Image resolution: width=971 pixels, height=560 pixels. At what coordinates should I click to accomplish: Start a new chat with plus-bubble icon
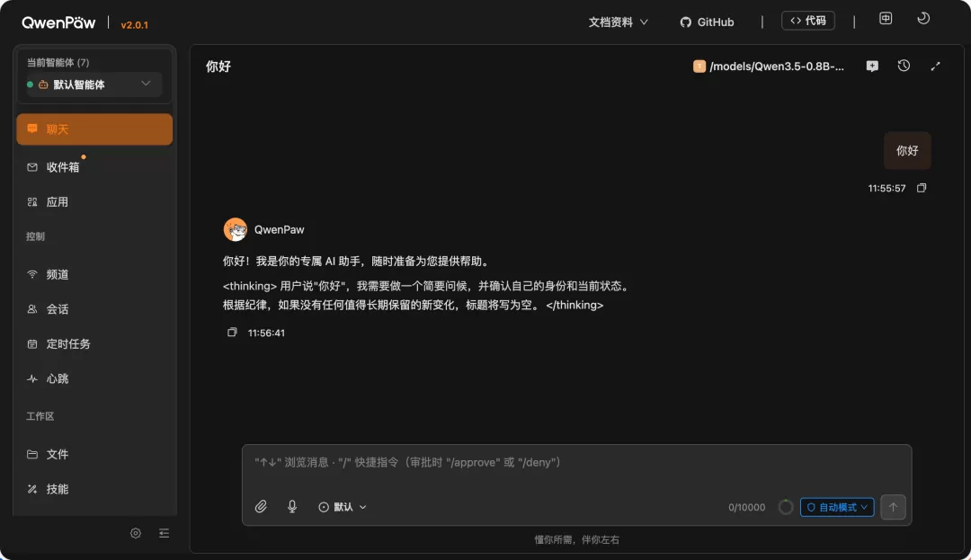click(x=872, y=67)
